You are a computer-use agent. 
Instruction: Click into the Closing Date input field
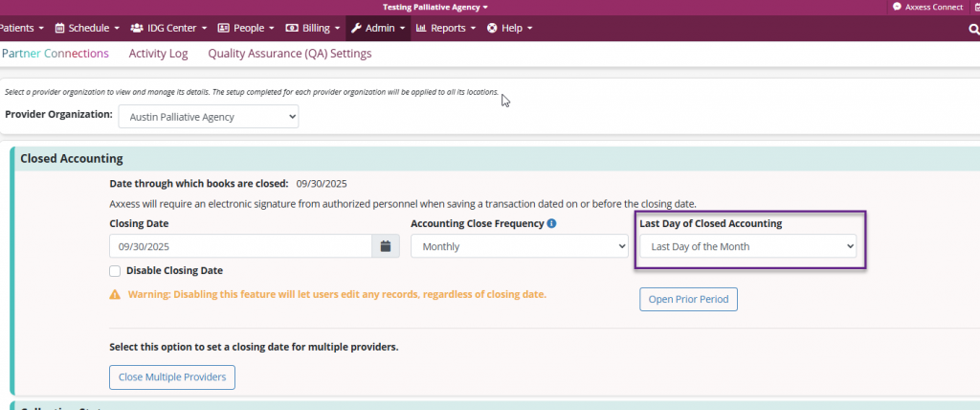pyautogui.click(x=240, y=246)
